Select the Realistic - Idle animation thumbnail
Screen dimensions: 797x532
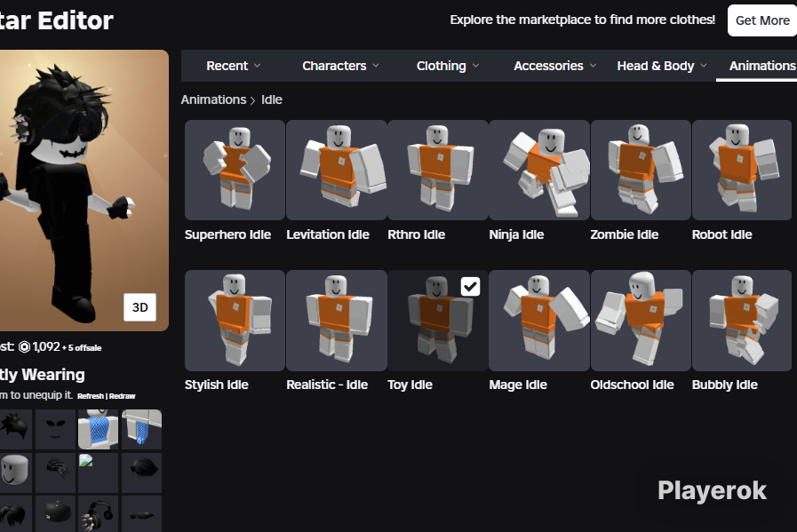point(337,320)
